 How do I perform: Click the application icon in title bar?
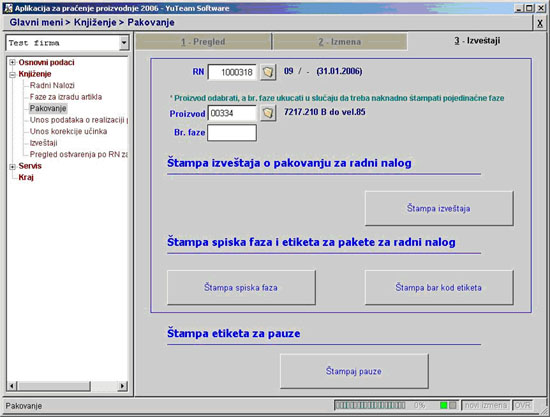click(x=8, y=8)
